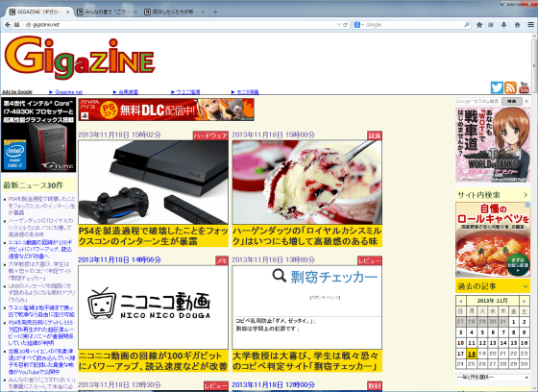
Task: Click the Gigazine logo
Action: point(80,58)
